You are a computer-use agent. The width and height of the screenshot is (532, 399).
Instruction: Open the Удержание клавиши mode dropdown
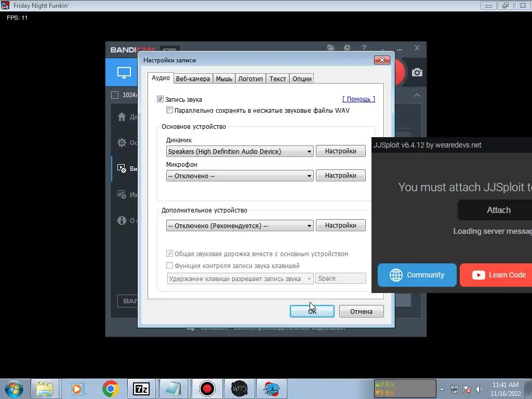[240, 278]
